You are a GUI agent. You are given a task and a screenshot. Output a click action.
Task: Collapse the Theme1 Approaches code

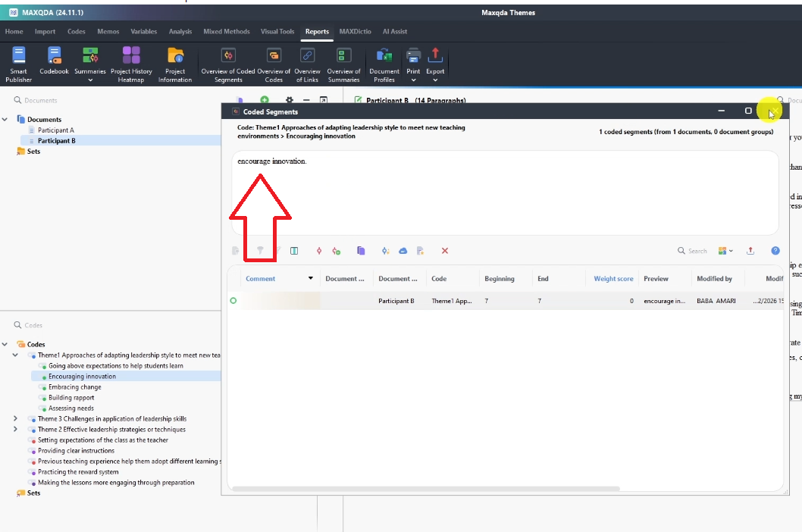coord(15,355)
